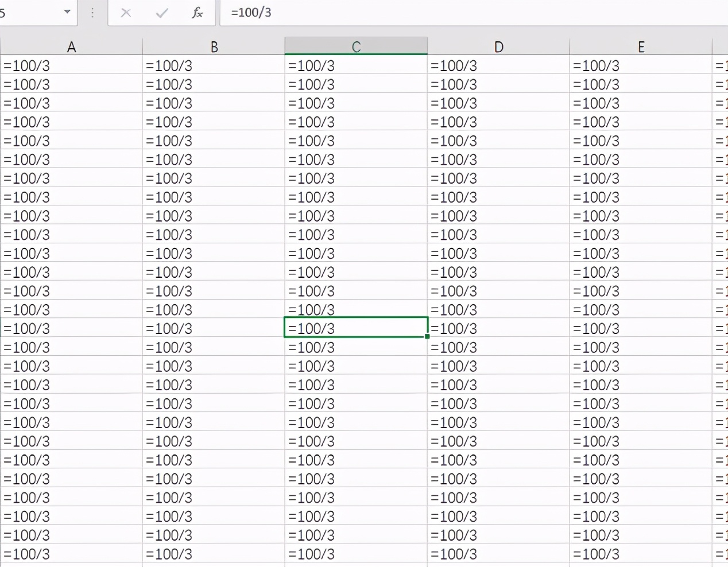This screenshot has width=728, height=567.
Task: Click the Insert Function fx icon
Action: pos(198,13)
